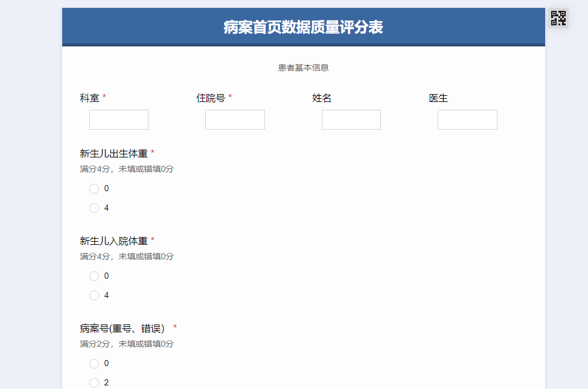The width and height of the screenshot is (588, 389).
Task: Select the 4 score for 新生儿入院体重
Action: (x=94, y=296)
